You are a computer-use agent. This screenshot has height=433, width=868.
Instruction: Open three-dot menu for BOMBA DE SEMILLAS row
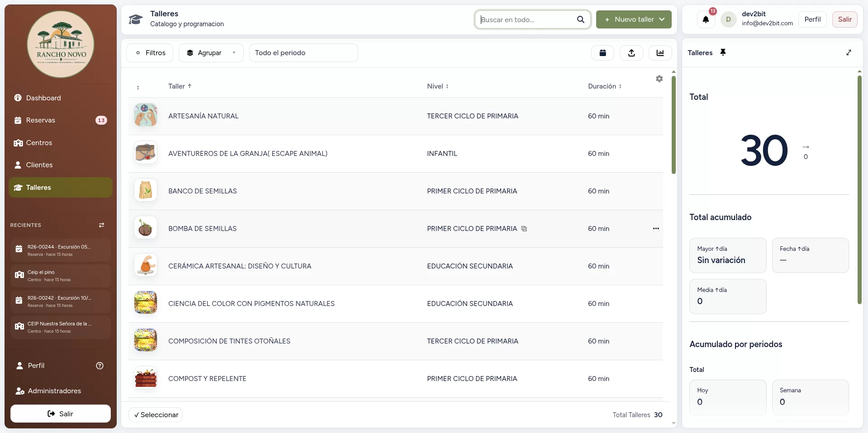coord(656,229)
